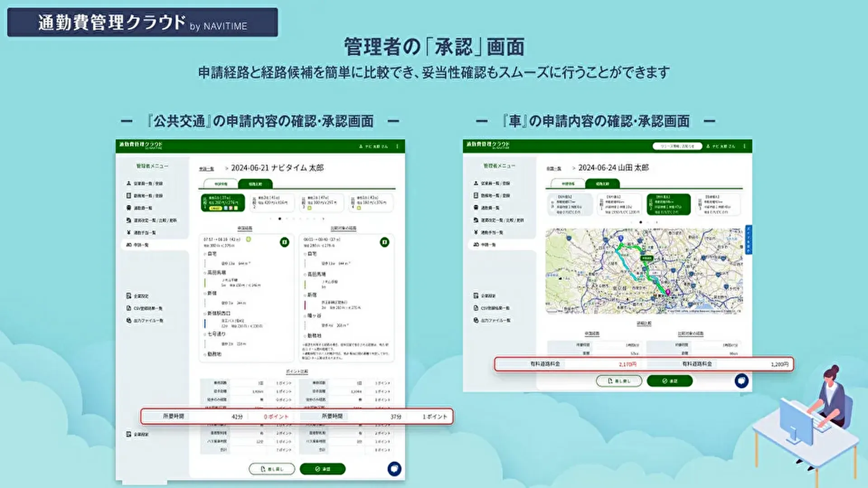Advance the route carousel with the right arrow

[323, 219]
